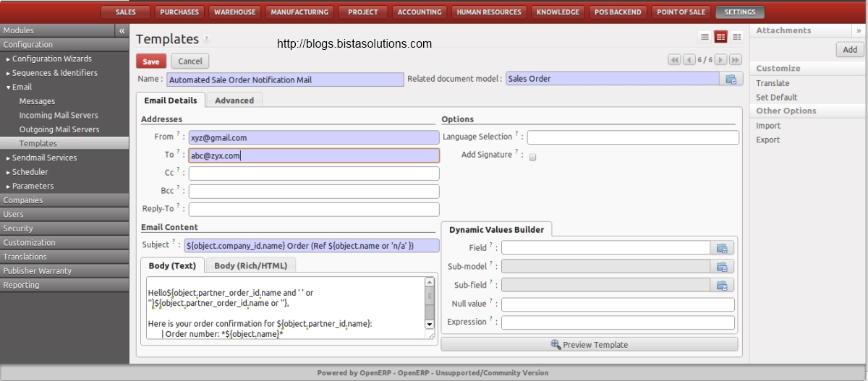Click the Preview Template button
868x381 pixels.
[589, 345]
